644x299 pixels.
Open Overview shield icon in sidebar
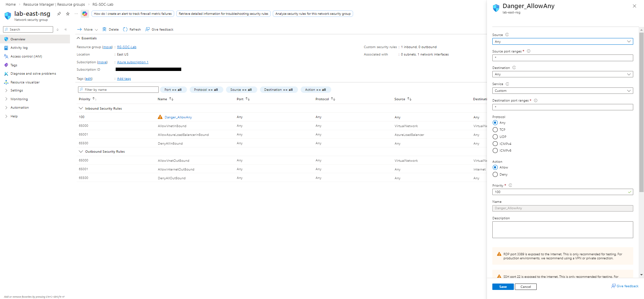click(6, 39)
